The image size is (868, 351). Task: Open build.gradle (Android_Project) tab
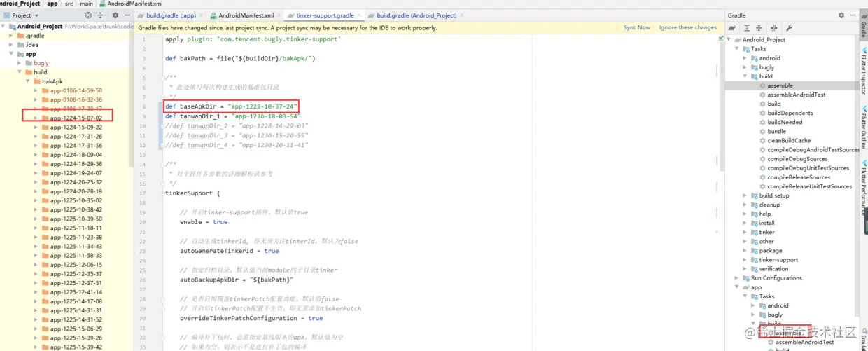pos(416,15)
